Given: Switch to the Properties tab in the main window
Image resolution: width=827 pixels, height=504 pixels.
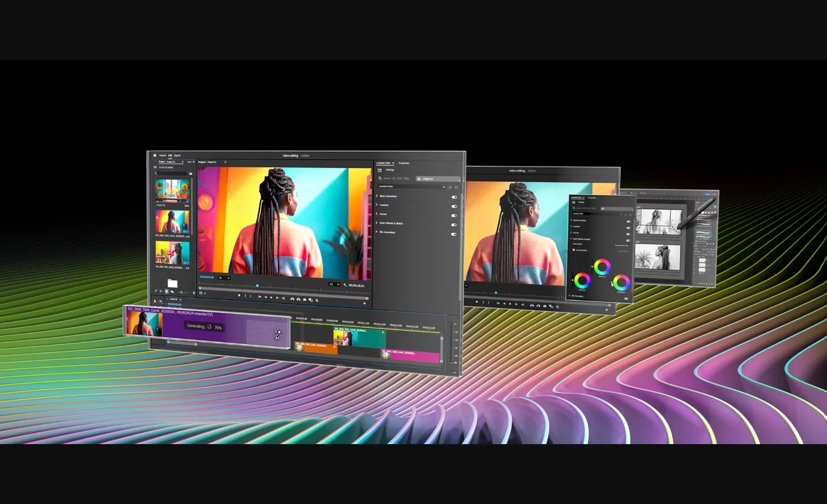Looking at the screenshot, I should point(404,163).
